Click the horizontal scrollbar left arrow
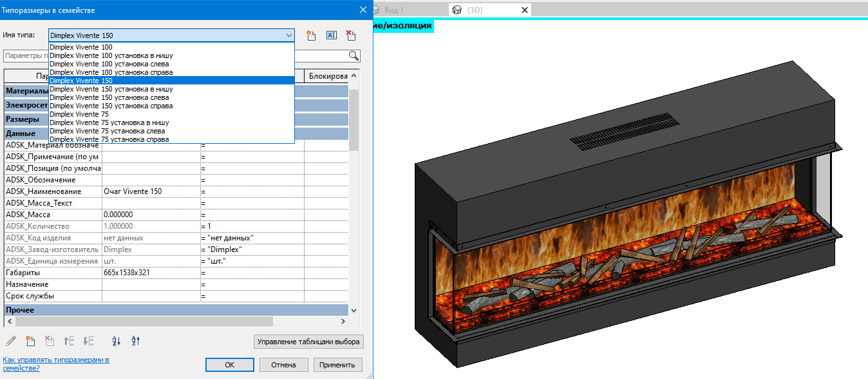This screenshot has height=379, width=868. (9, 321)
